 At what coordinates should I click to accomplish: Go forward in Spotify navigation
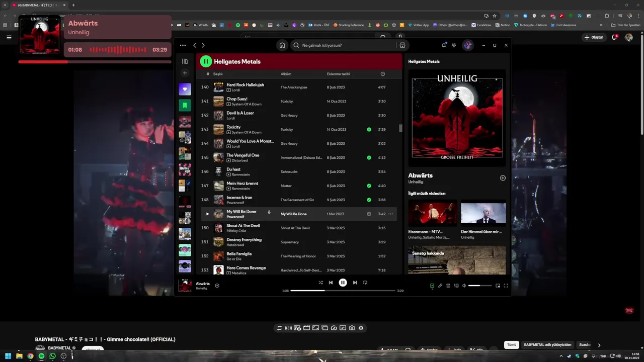click(203, 45)
